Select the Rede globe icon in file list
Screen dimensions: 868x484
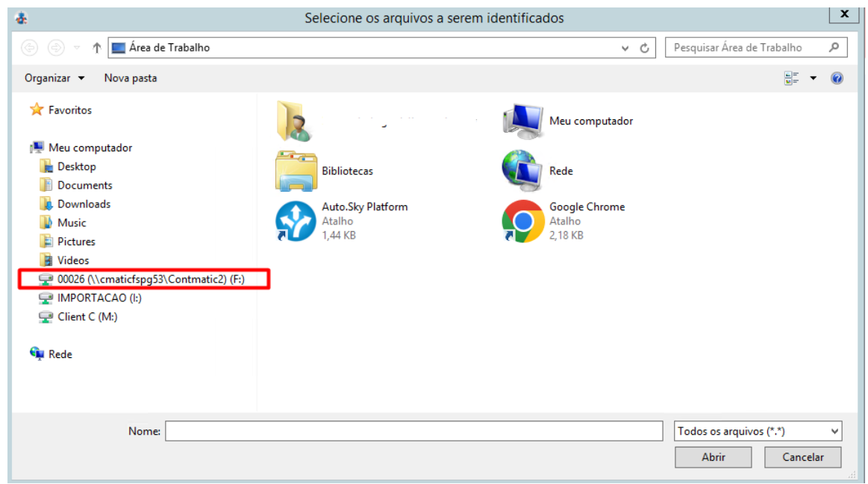pyautogui.click(x=522, y=170)
